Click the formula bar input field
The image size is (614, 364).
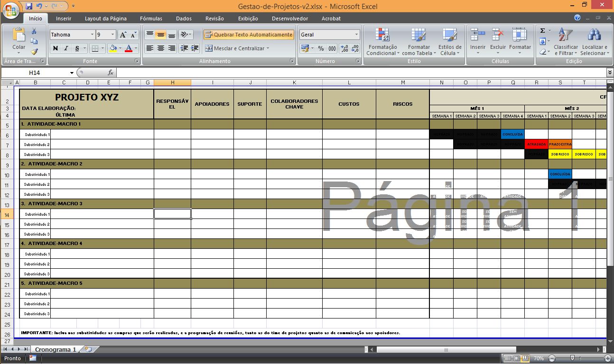(x=361, y=73)
